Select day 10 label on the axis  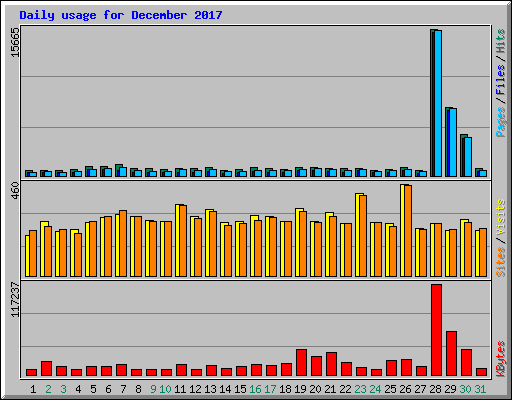click(x=165, y=389)
